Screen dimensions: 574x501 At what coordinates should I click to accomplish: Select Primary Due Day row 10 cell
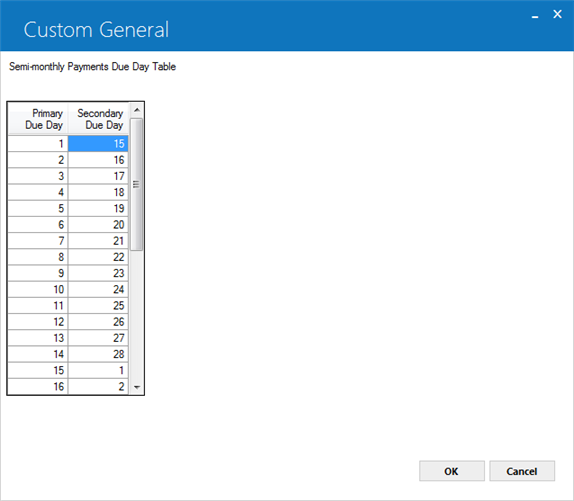pyautogui.click(x=38, y=289)
